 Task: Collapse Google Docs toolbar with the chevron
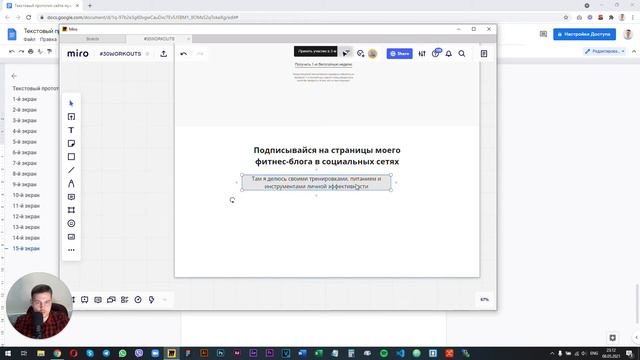(634, 51)
